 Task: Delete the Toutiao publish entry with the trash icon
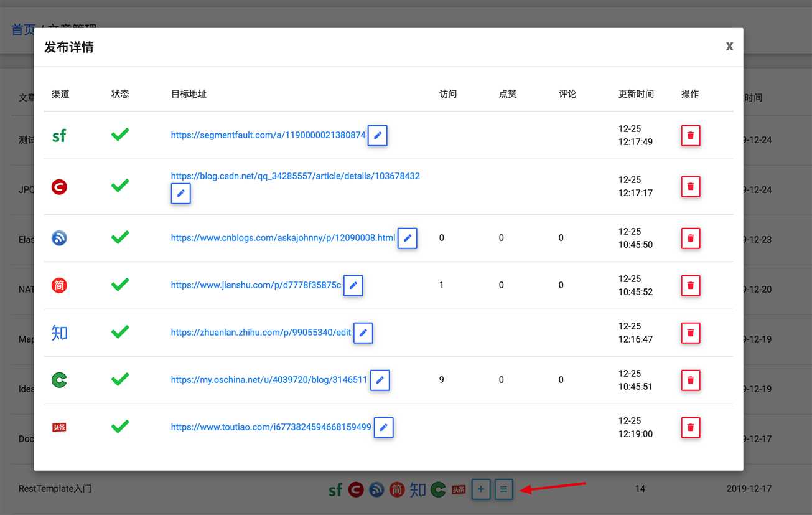[x=691, y=427]
